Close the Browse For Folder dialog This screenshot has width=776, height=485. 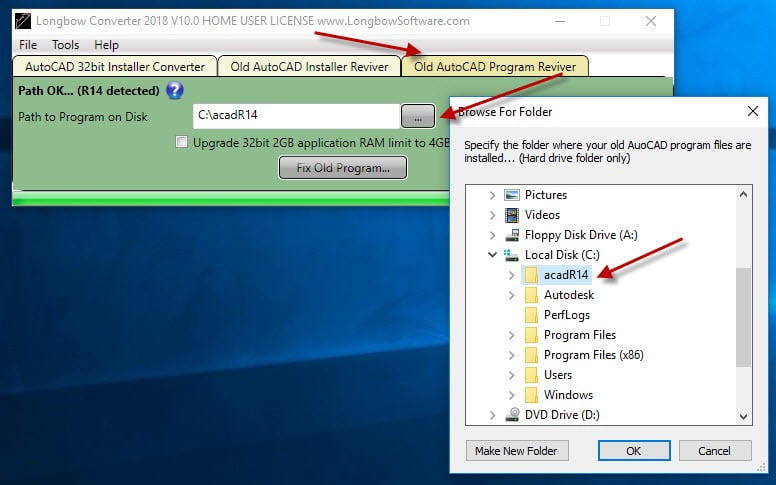coord(753,111)
